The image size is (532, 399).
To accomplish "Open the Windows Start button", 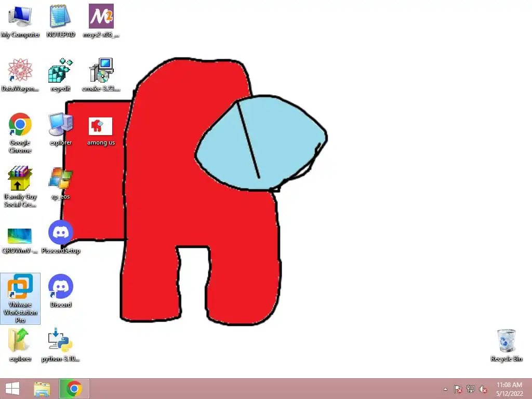I will (x=12, y=389).
